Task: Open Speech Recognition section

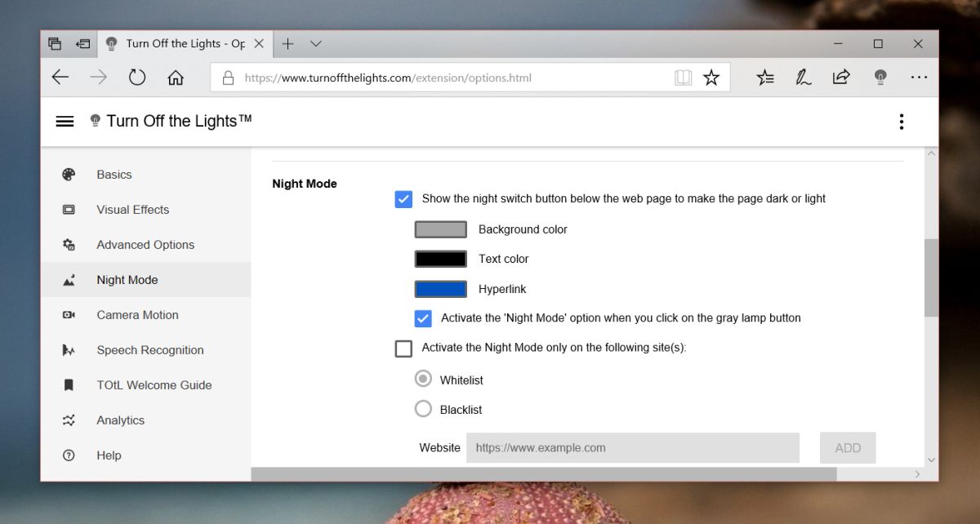Action: 146,349
